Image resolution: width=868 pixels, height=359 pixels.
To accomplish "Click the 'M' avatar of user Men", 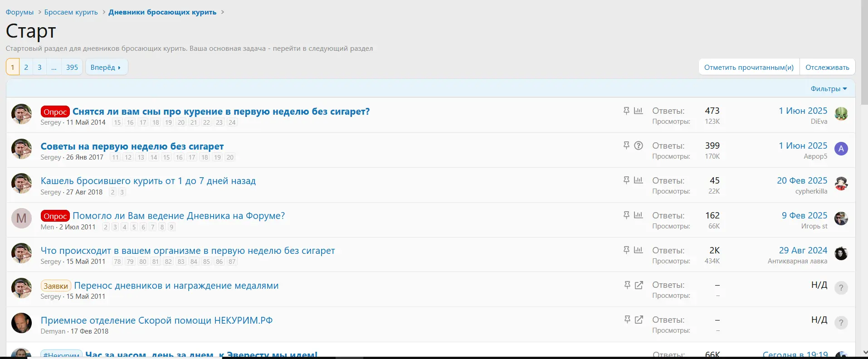I will [x=21, y=218].
